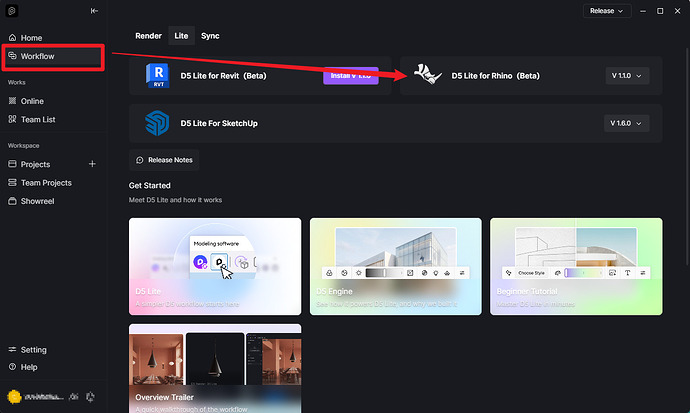Image resolution: width=690 pixels, height=413 pixels.
Task: Switch to the Sync tab
Action: click(210, 36)
